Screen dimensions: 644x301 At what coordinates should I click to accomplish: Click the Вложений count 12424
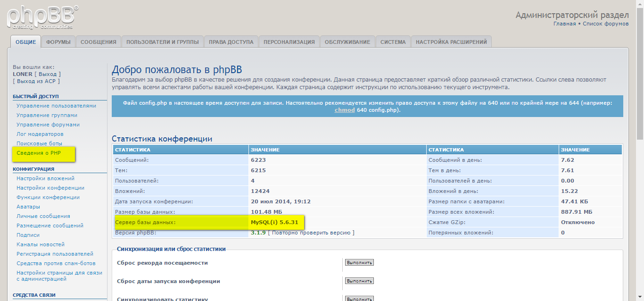point(260,191)
